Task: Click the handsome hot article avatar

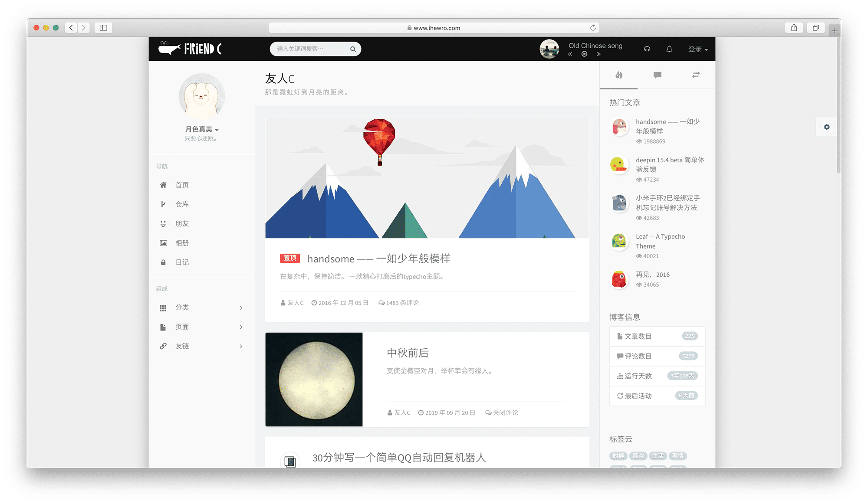Action: coord(619,127)
